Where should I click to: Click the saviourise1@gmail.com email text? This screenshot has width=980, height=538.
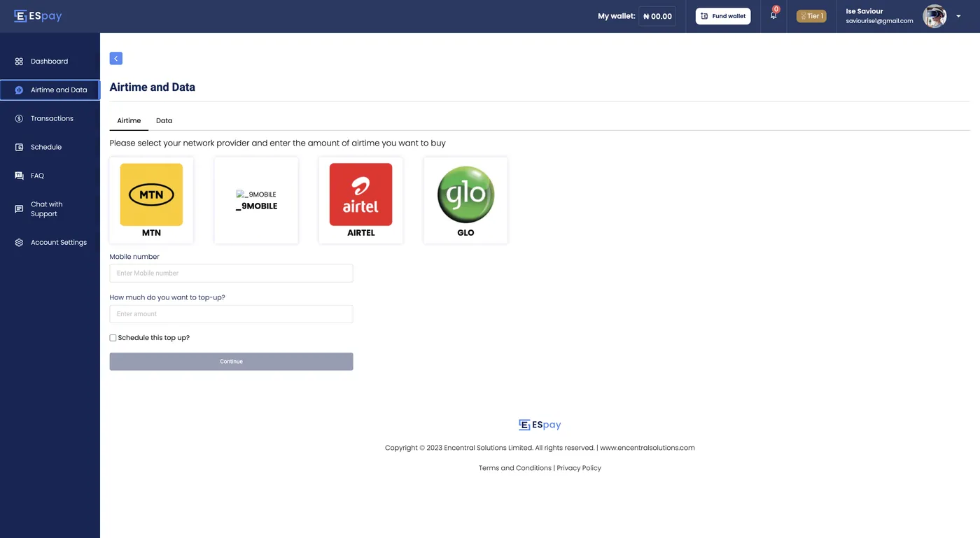pos(879,21)
